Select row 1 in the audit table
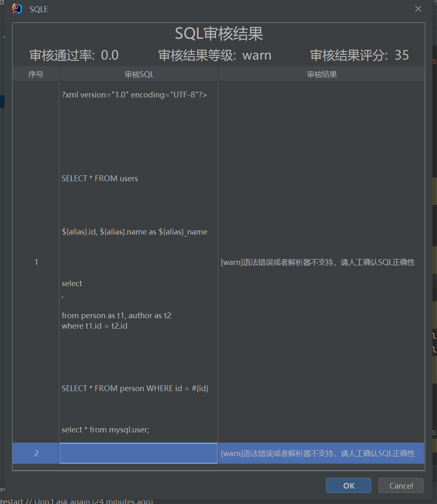 pos(36,262)
